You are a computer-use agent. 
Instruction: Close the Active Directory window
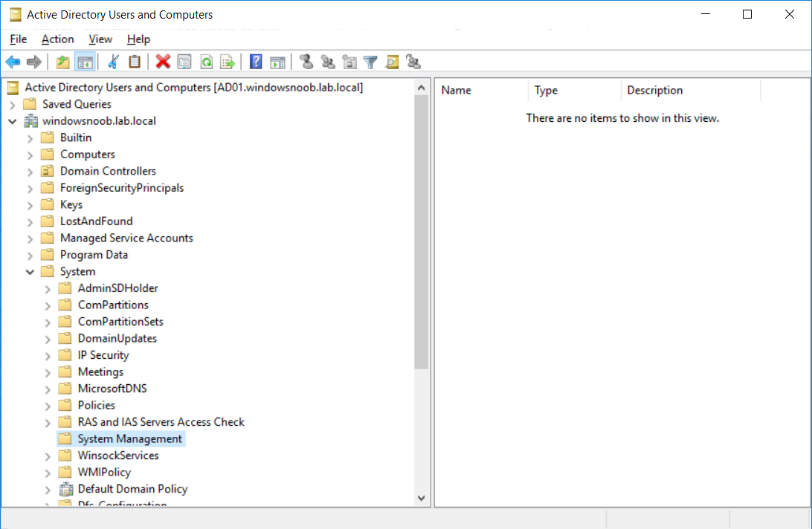[789, 15]
